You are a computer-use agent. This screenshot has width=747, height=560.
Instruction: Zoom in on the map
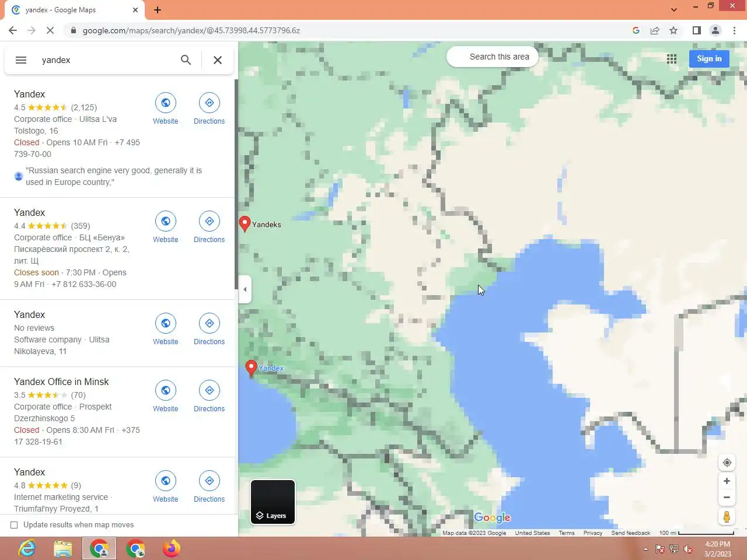point(727,481)
